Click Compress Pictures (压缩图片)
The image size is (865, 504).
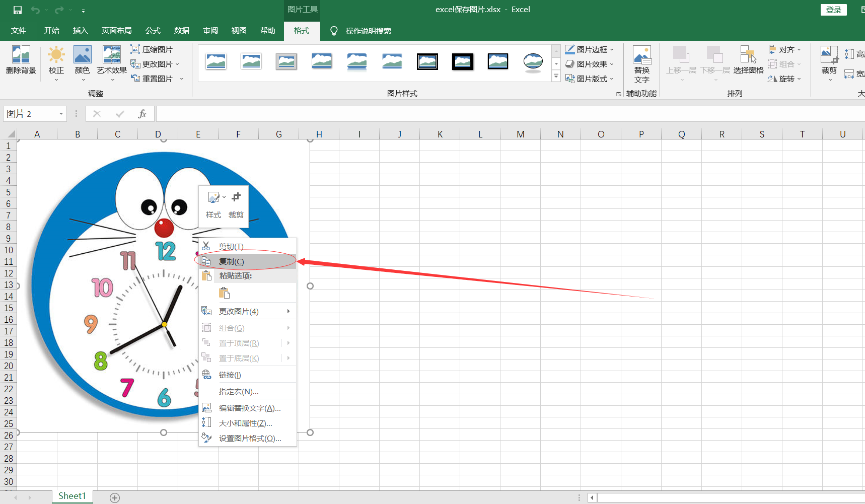(152, 49)
